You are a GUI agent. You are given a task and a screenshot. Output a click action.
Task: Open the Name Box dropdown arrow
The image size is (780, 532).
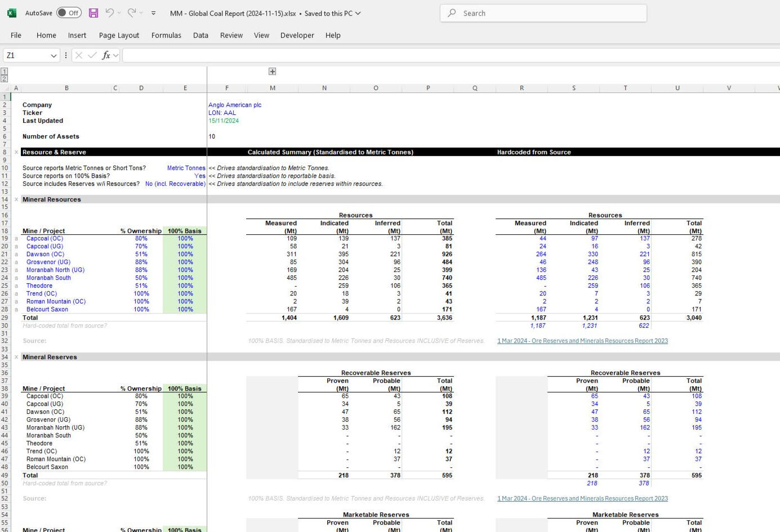(x=54, y=55)
